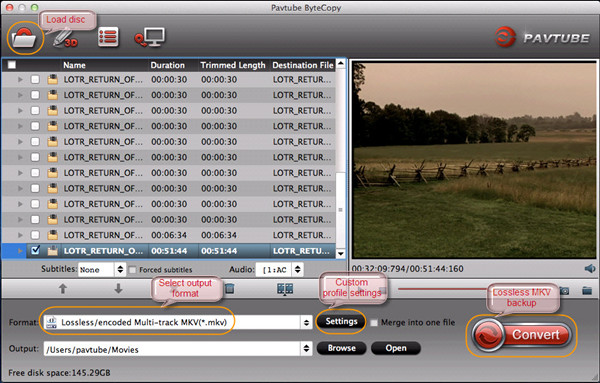Viewport: 600px width, 383px height.
Task: Enable the Forced subtitles checkbox
Action: click(x=132, y=270)
